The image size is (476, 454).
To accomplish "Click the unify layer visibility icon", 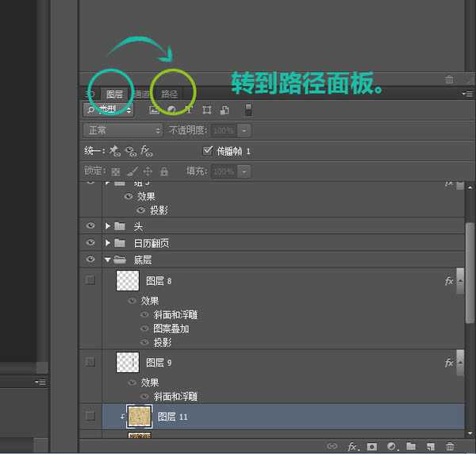I will point(131,151).
